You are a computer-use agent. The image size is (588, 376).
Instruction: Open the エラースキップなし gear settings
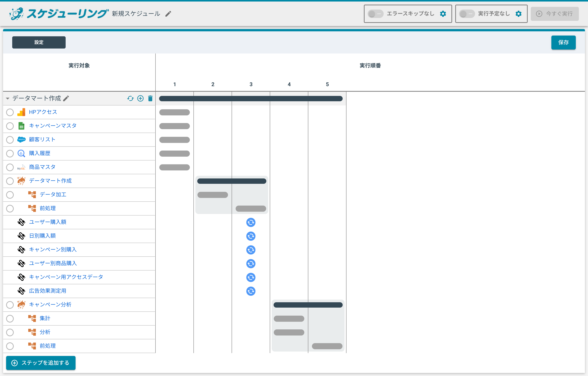pos(443,14)
